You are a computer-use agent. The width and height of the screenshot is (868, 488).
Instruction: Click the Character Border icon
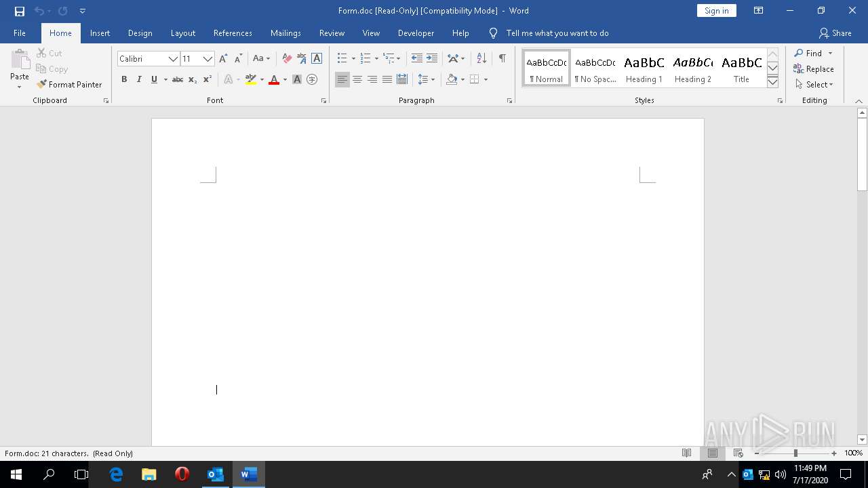point(317,59)
